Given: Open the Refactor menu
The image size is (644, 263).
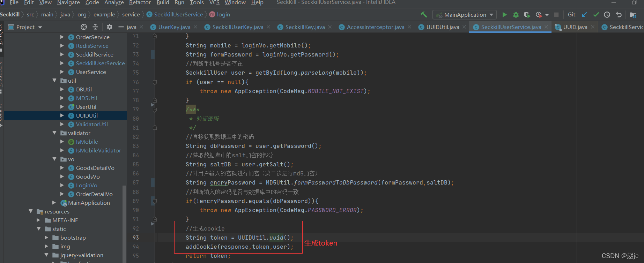Looking at the screenshot, I should point(140,2).
